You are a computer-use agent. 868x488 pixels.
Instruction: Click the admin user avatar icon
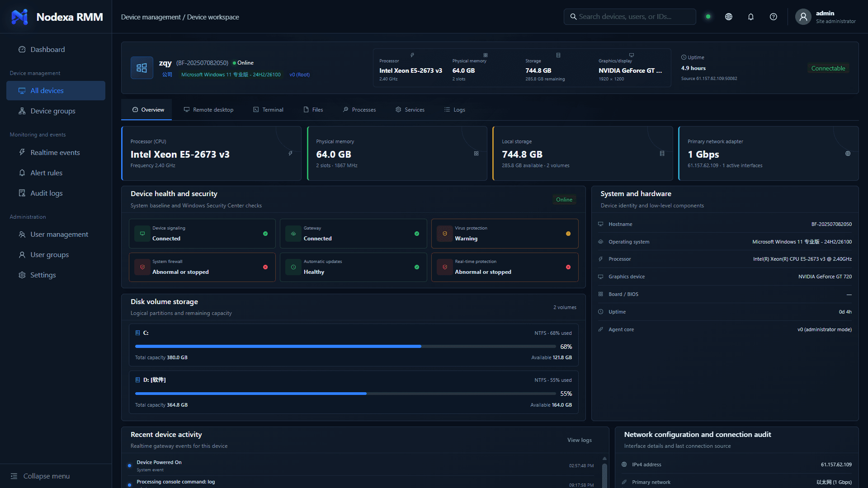[x=803, y=17]
